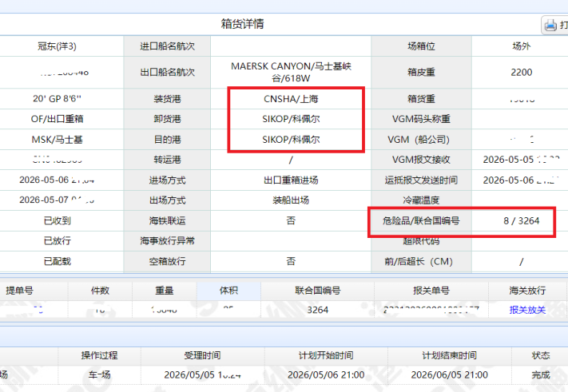Viewport: 568px width, 392px height.
Task: Select the 联合国编号 column header
Action: 318,291
